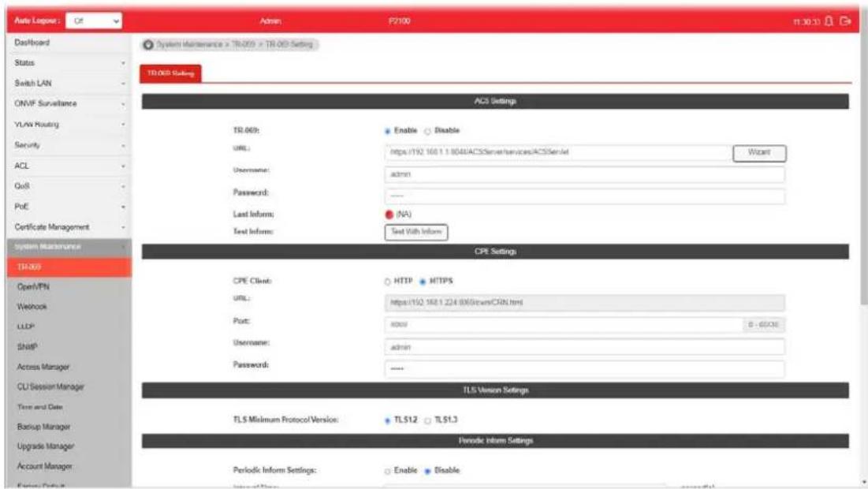868x489 pixels.
Task: Expand the Status sidebar menu
Action: point(69,63)
